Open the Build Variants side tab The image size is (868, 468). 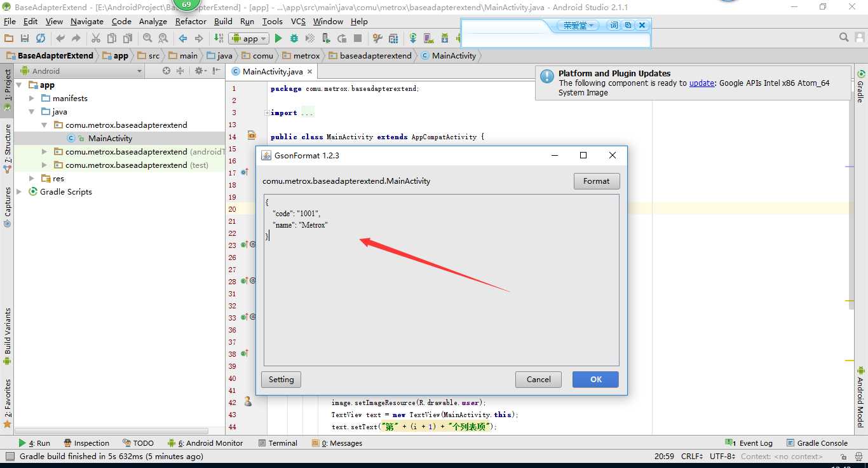[x=8, y=336]
